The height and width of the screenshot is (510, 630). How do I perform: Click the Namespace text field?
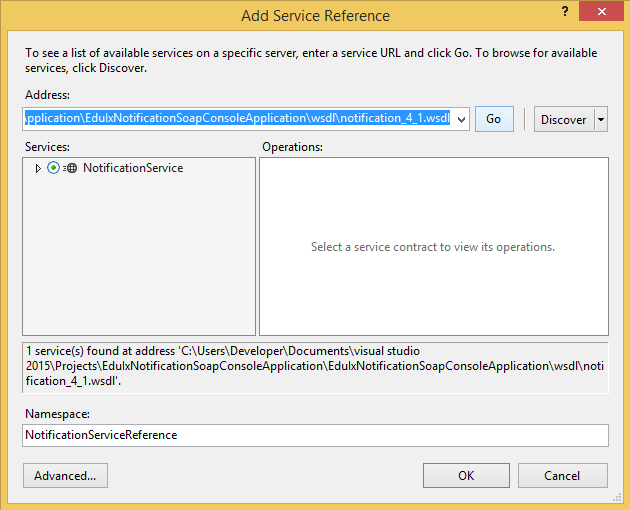coord(315,435)
